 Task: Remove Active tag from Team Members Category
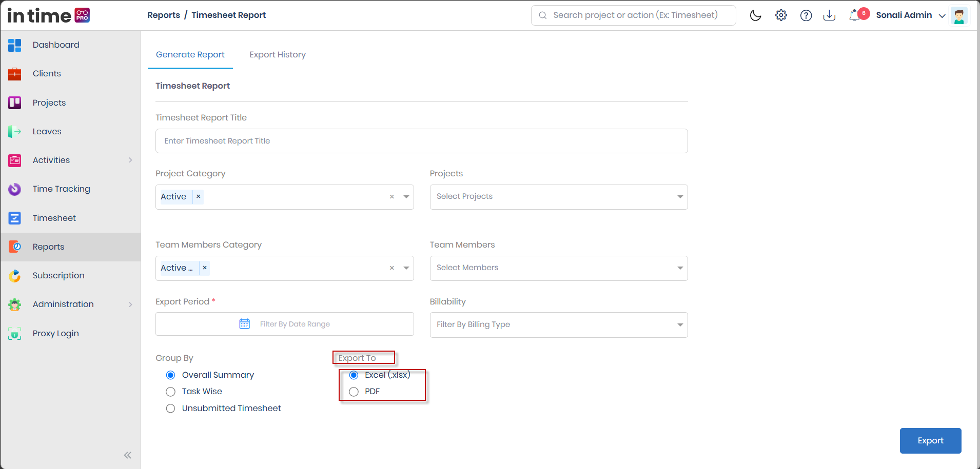[x=205, y=268]
